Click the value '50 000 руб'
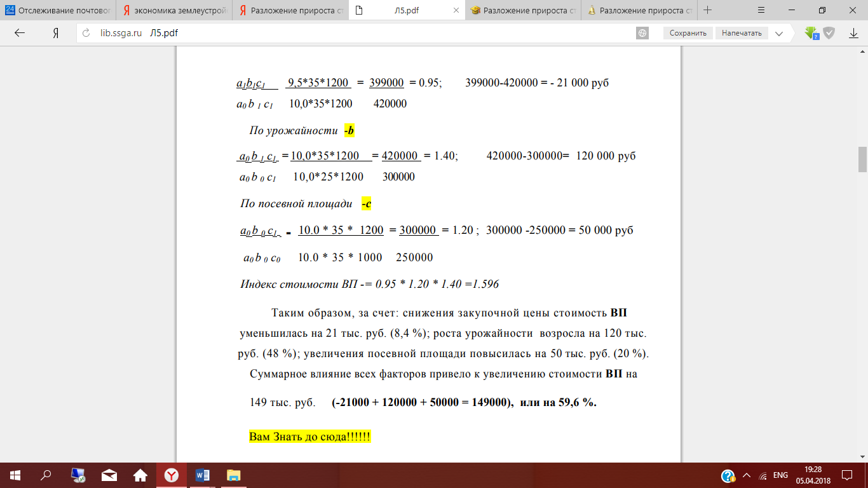868x488 pixels. coord(606,230)
